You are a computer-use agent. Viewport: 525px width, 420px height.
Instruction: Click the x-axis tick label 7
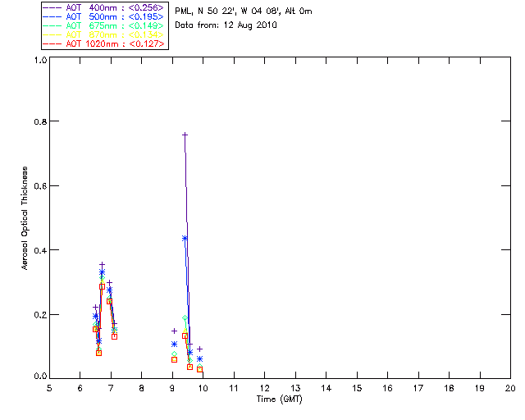coord(111,388)
